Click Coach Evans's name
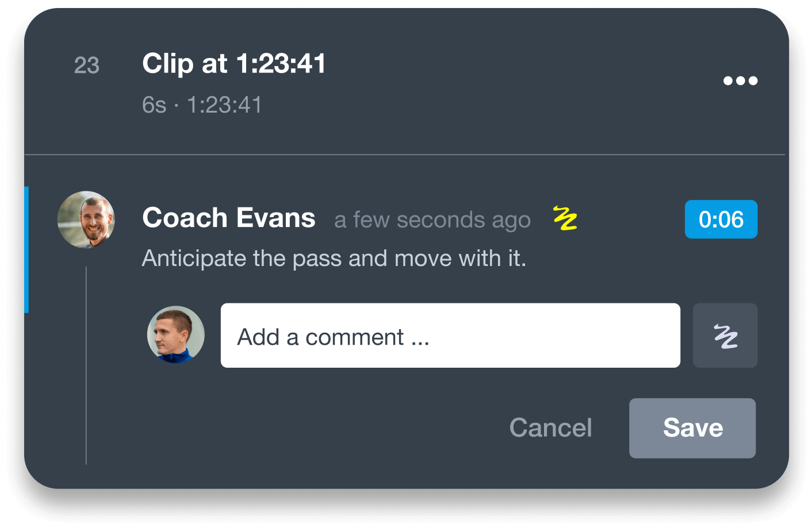This screenshot has height=528, width=812. (228, 218)
